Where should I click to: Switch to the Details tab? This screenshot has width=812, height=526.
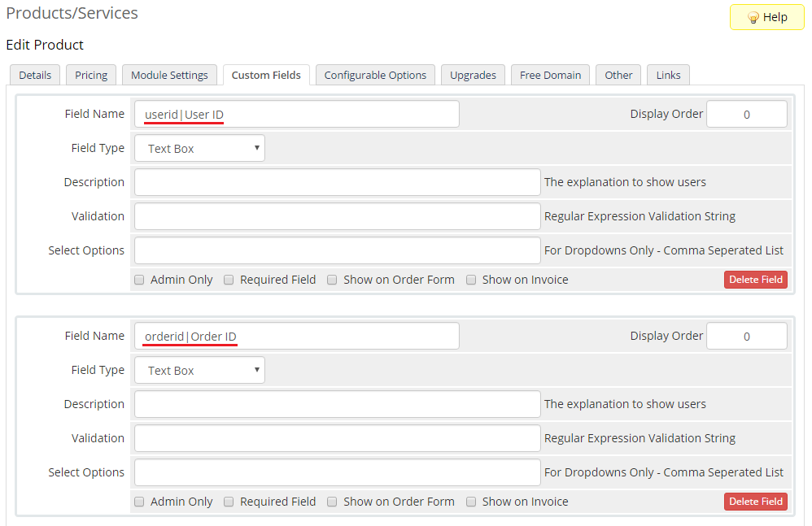tap(35, 75)
